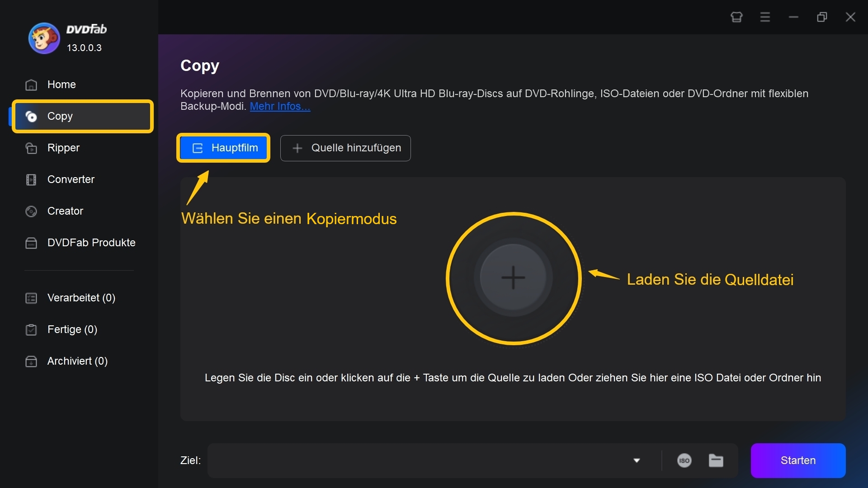Click the Starten button to begin
The height and width of the screenshot is (488, 868).
pos(798,460)
